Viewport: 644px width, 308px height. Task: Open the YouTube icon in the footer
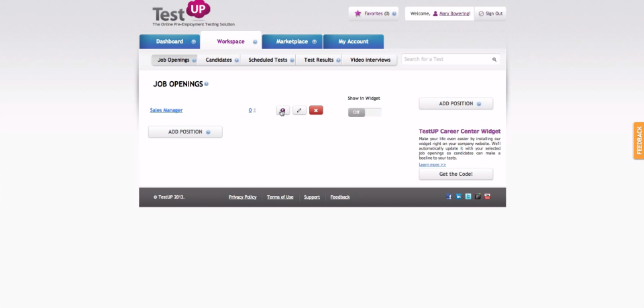click(x=487, y=197)
